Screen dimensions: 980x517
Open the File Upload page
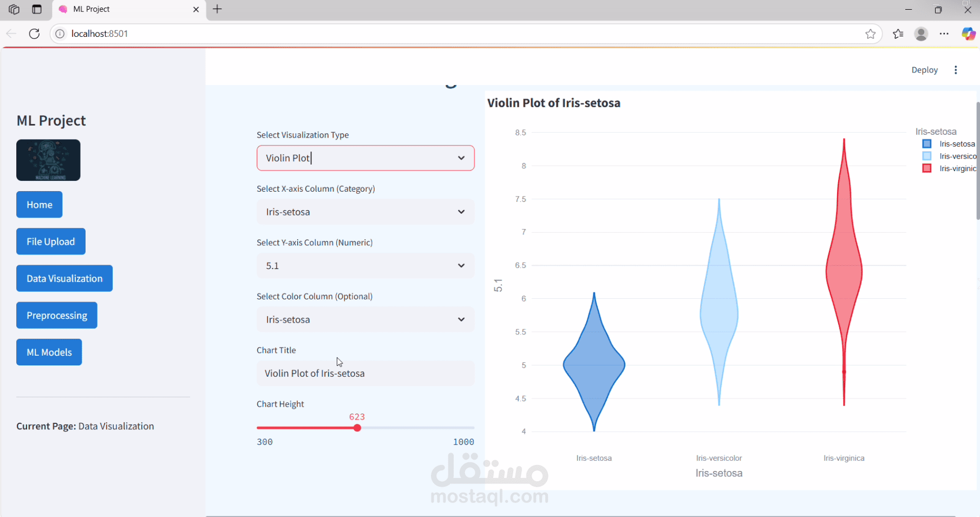click(x=51, y=241)
